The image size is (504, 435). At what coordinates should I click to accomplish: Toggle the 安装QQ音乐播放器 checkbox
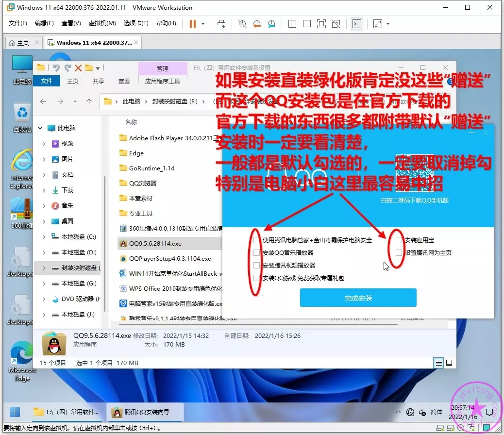[x=256, y=253]
